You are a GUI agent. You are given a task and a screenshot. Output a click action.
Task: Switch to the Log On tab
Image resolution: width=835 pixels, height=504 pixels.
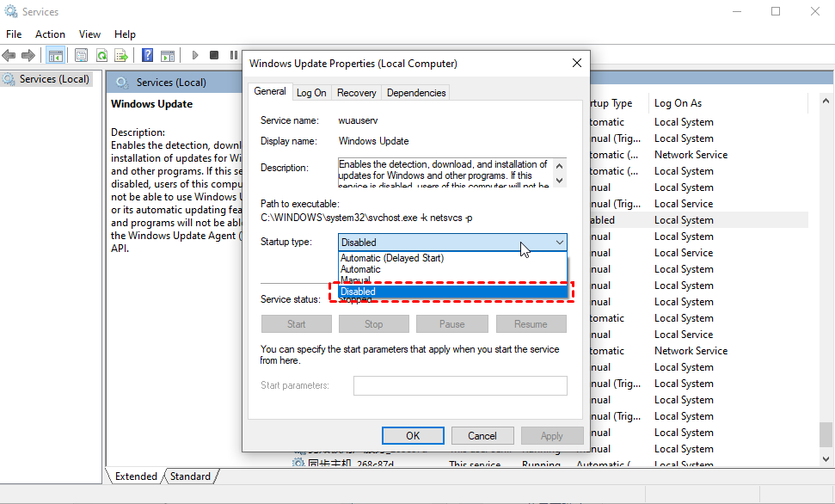coord(311,93)
